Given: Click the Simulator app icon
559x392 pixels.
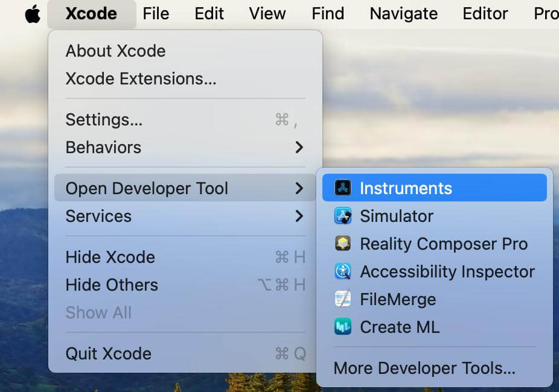Looking at the screenshot, I should click(343, 216).
